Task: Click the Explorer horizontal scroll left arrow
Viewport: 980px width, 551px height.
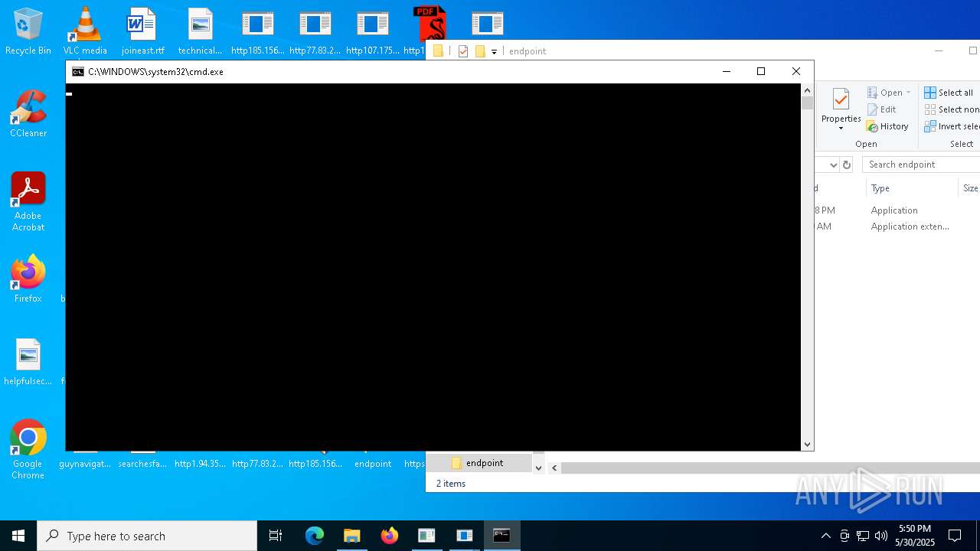Action: pyautogui.click(x=554, y=468)
